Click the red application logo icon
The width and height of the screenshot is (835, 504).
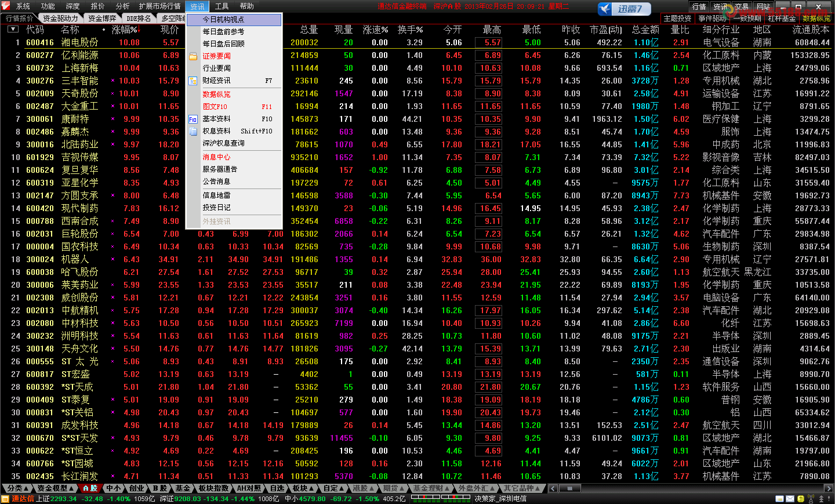[5, 6]
